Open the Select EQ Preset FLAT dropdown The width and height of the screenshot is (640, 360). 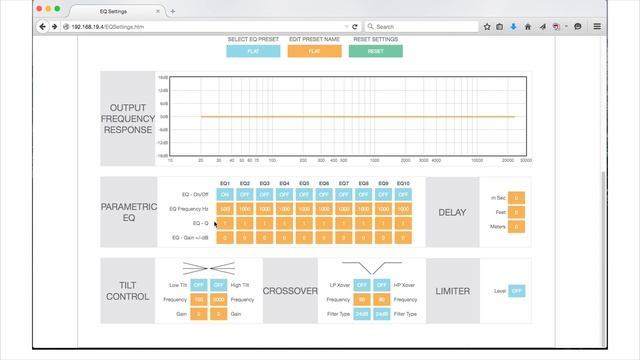tap(253, 51)
